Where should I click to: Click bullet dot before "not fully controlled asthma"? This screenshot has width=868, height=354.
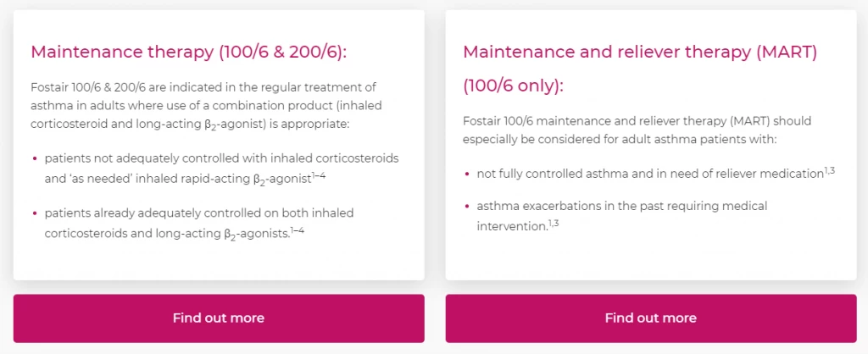[467, 174]
